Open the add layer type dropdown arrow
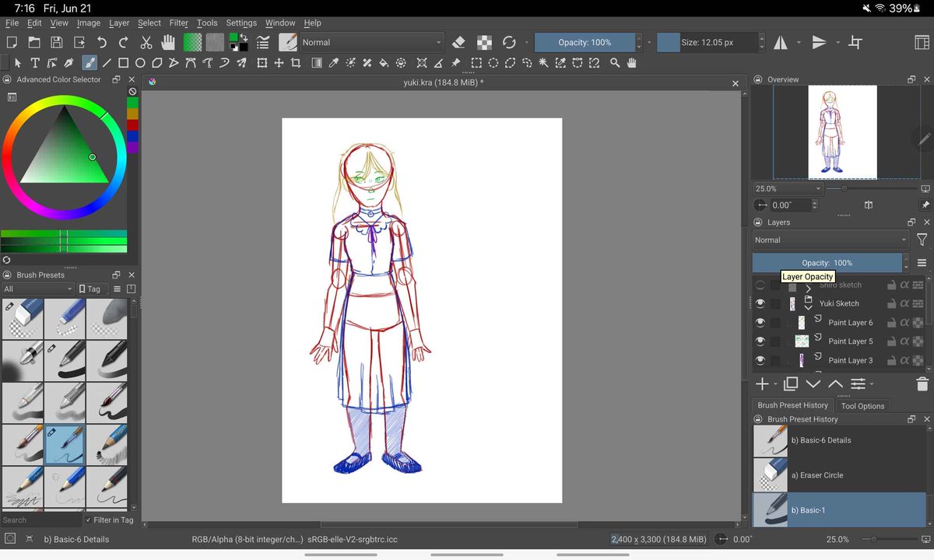934x560 pixels. point(775,384)
